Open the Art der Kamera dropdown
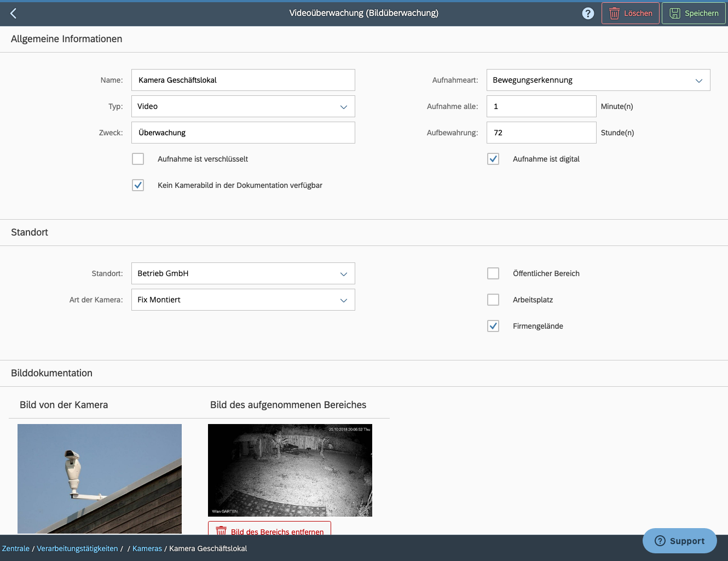728x561 pixels. pyautogui.click(x=344, y=300)
